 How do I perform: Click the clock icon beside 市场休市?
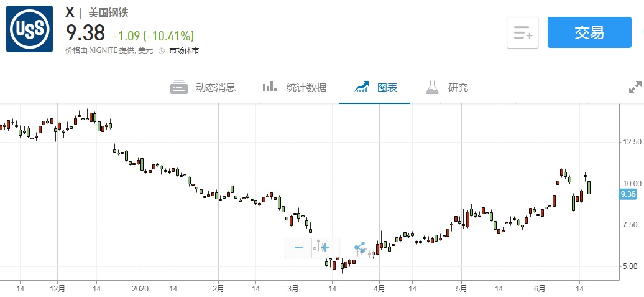click(x=162, y=50)
